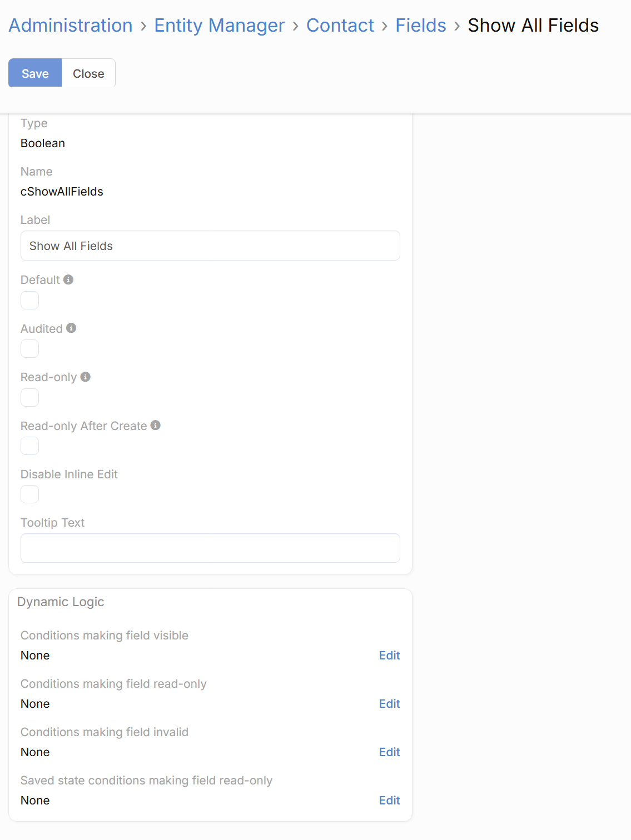The height and width of the screenshot is (840, 631).
Task: Toggle the Audited checkbox
Action: click(x=30, y=349)
